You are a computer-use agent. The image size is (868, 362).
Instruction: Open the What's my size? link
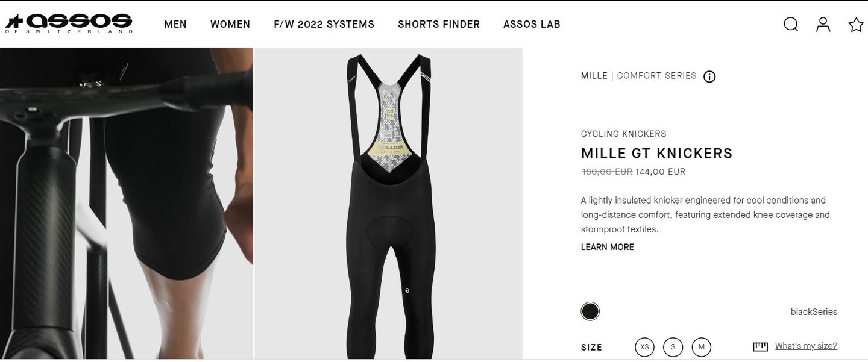click(806, 346)
